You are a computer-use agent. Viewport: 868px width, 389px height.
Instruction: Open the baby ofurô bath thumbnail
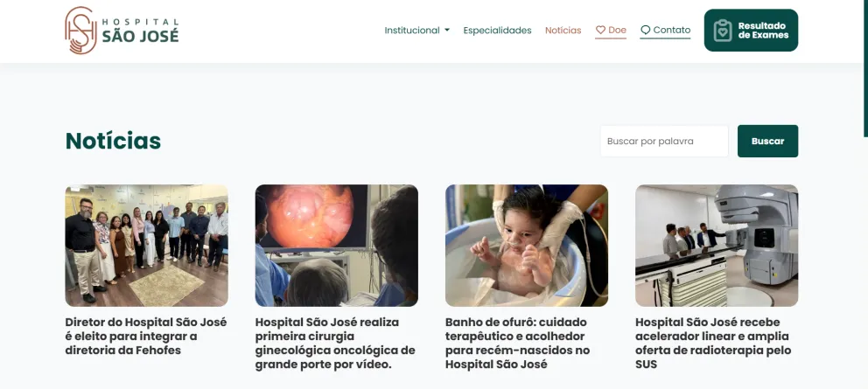(x=527, y=246)
